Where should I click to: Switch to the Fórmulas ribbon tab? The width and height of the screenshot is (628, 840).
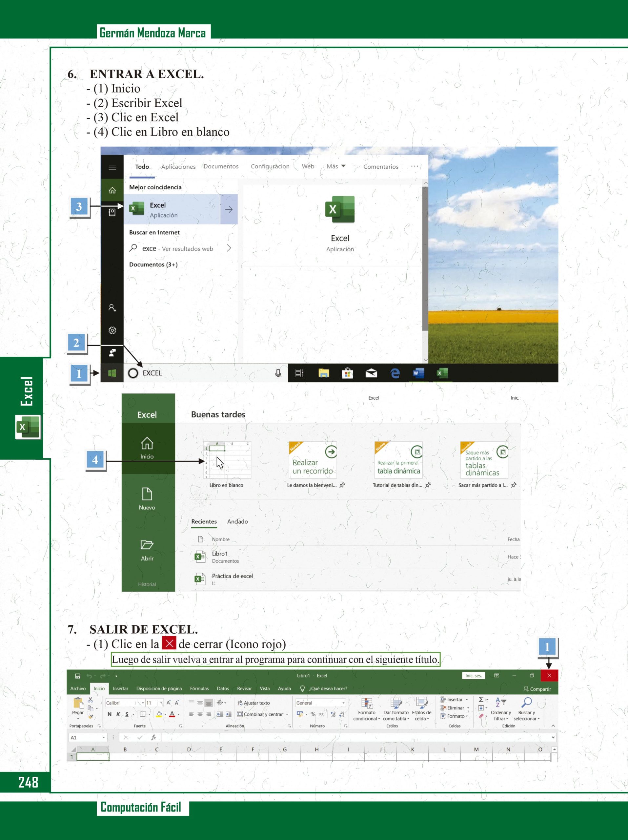[x=199, y=688]
